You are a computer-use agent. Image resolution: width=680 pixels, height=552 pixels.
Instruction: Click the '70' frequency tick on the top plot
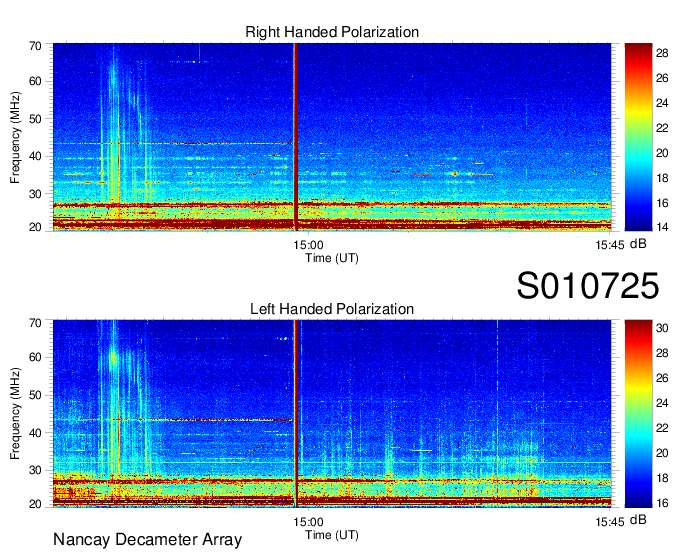(35, 46)
